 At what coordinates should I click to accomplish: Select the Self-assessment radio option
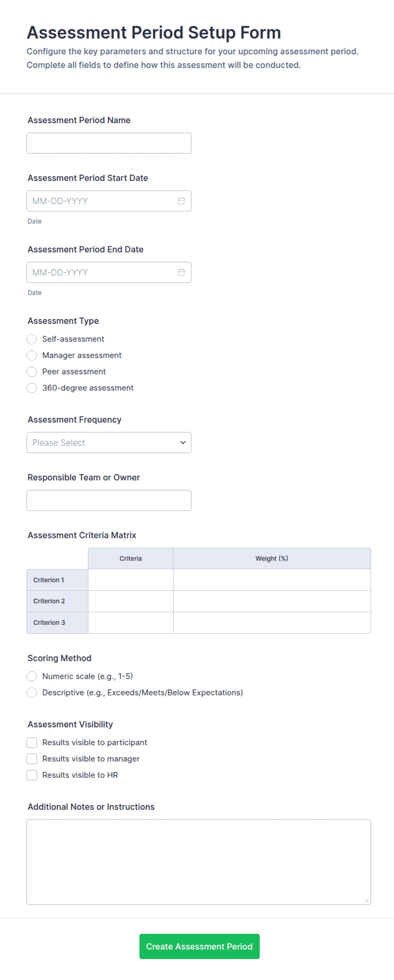[x=32, y=339]
